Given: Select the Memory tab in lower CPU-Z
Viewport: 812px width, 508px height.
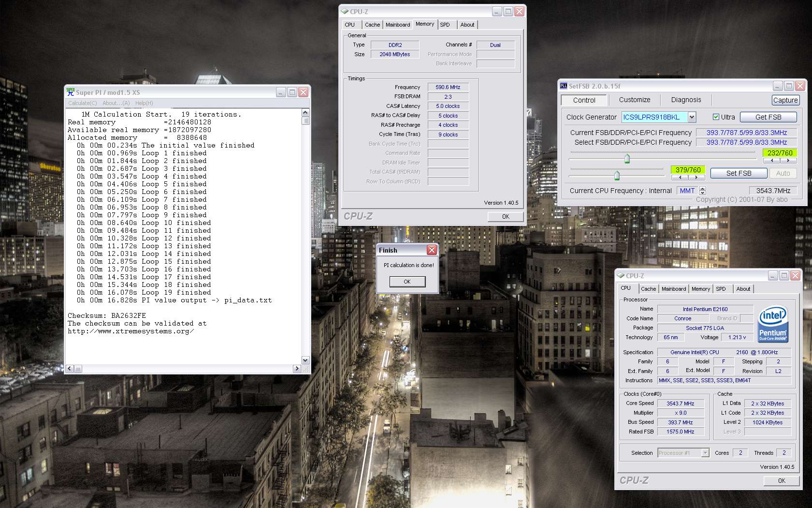Looking at the screenshot, I should click(701, 289).
